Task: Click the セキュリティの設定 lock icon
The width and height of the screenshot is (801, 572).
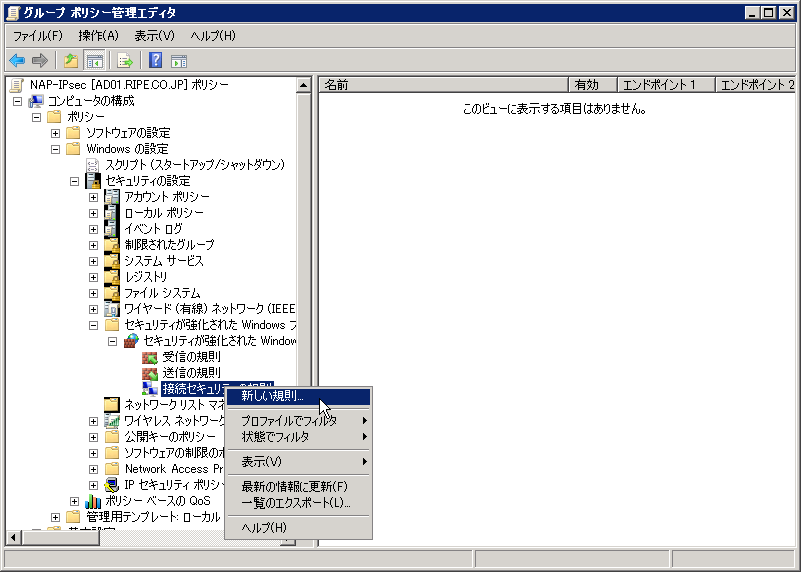Action: coord(93,181)
